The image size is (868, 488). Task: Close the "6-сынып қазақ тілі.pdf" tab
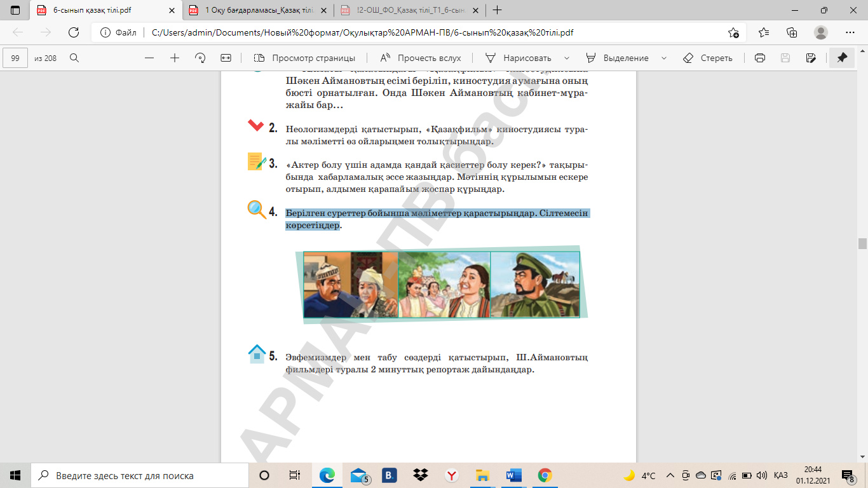pos(172,10)
